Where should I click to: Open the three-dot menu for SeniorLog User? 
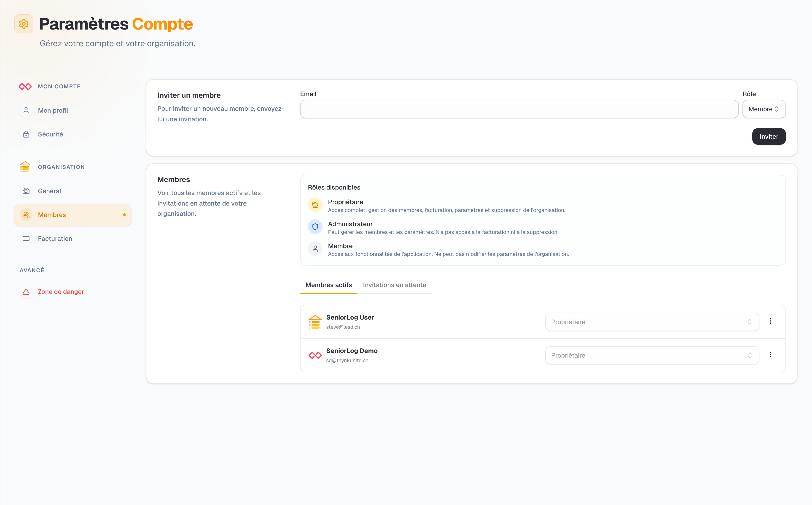point(771,321)
